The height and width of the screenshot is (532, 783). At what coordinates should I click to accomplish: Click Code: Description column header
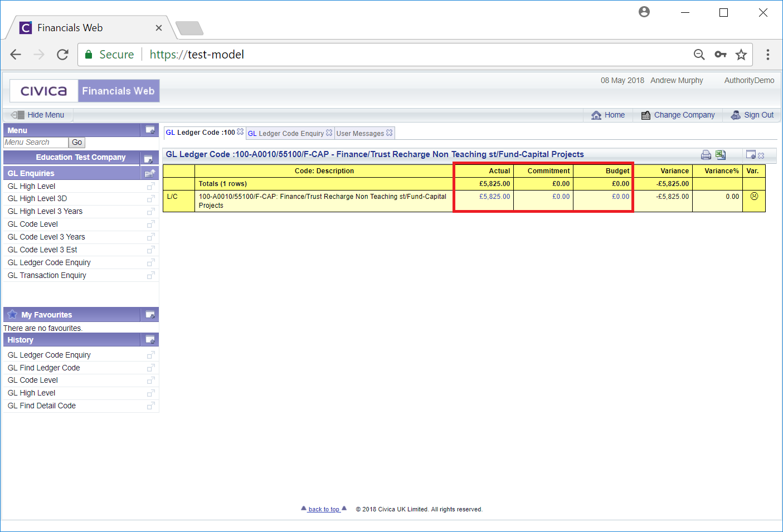[x=324, y=171]
